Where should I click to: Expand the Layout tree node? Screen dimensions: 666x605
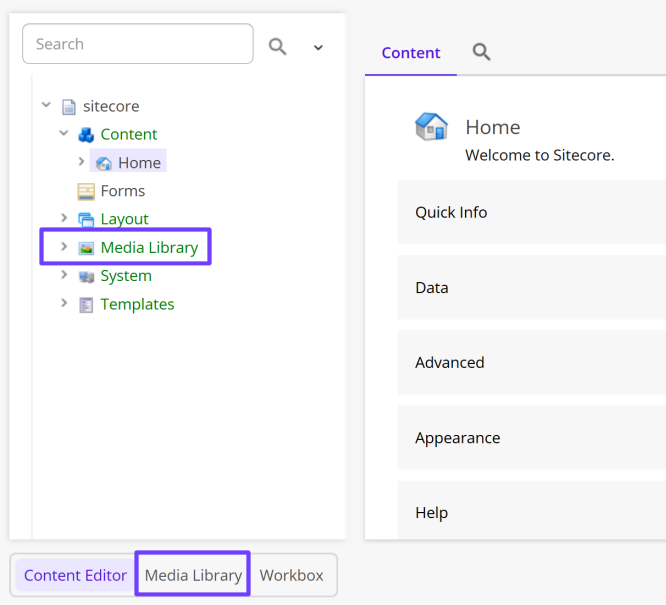(x=64, y=218)
